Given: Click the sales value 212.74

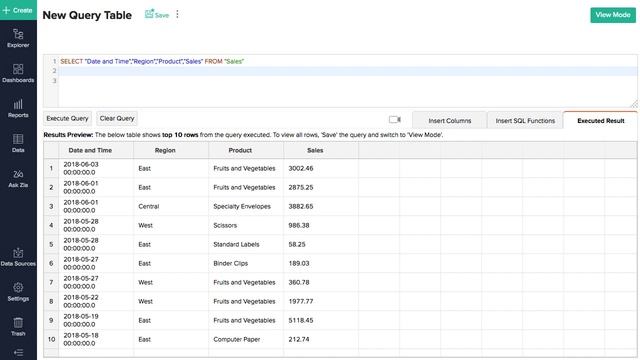Looking at the screenshot, I should point(299,339).
